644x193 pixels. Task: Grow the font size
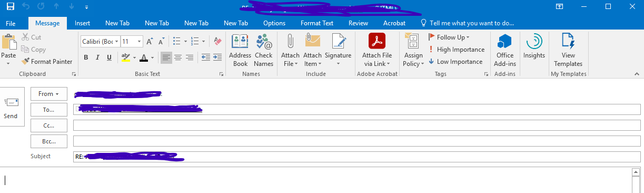click(150, 41)
